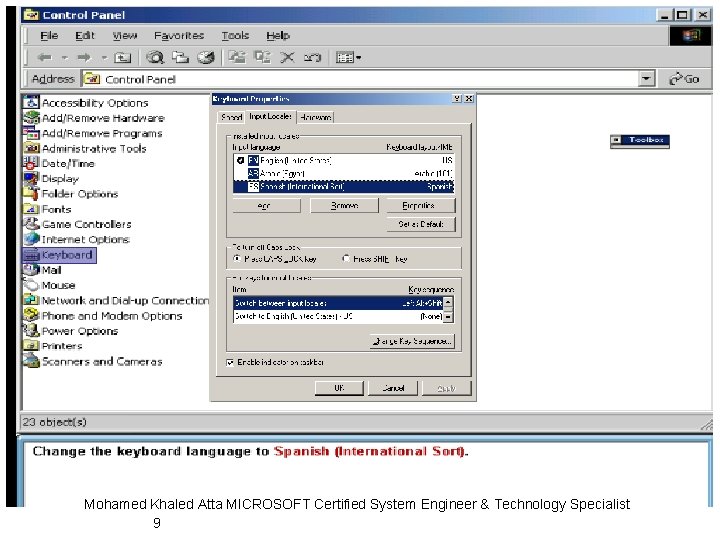Select English (United States) input language row
The width and height of the screenshot is (720, 540).
(343, 160)
